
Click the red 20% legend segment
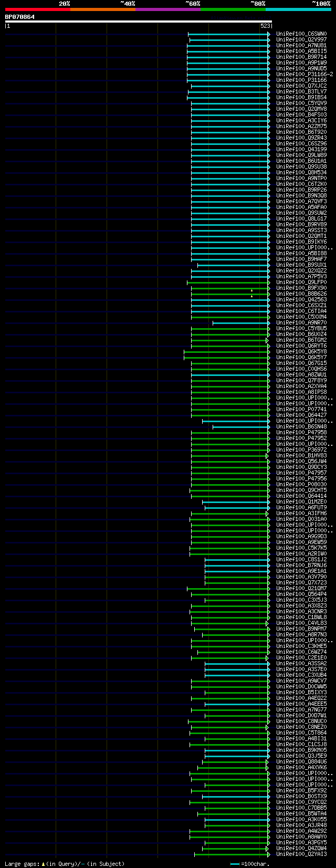[x=38, y=9]
